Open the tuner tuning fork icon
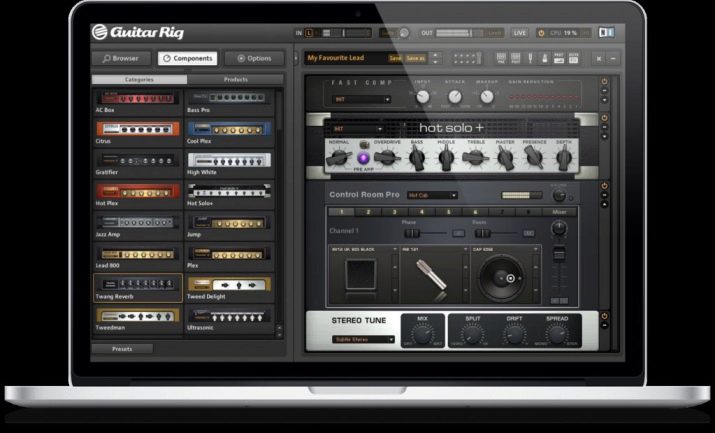The image size is (715, 433). point(530,58)
